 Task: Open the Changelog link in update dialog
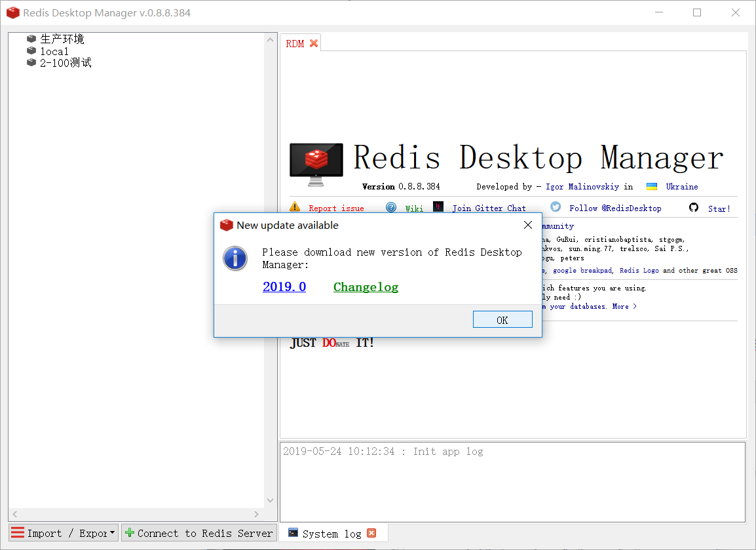pos(366,287)
